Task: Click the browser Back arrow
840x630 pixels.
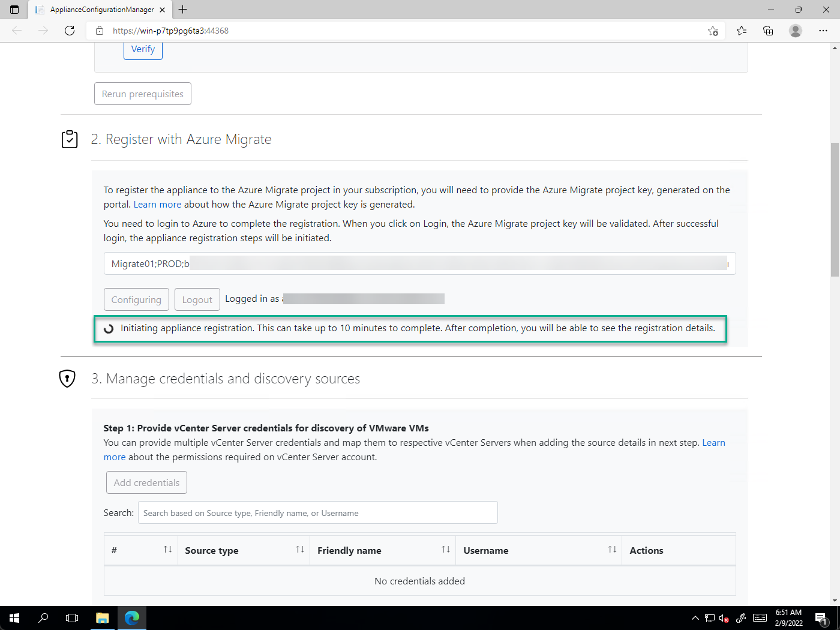Action: tap(17, 31)
